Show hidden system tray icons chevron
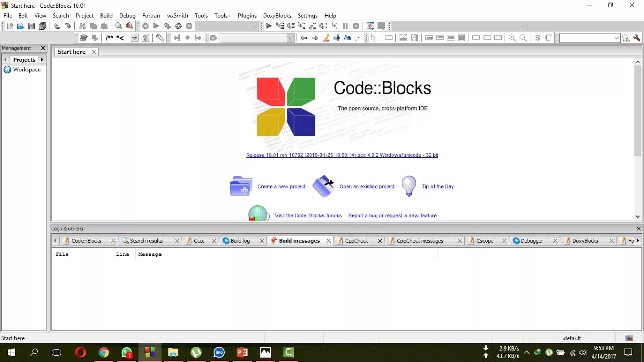This screenshot has height=362, width=644. (x=526, y=352)
